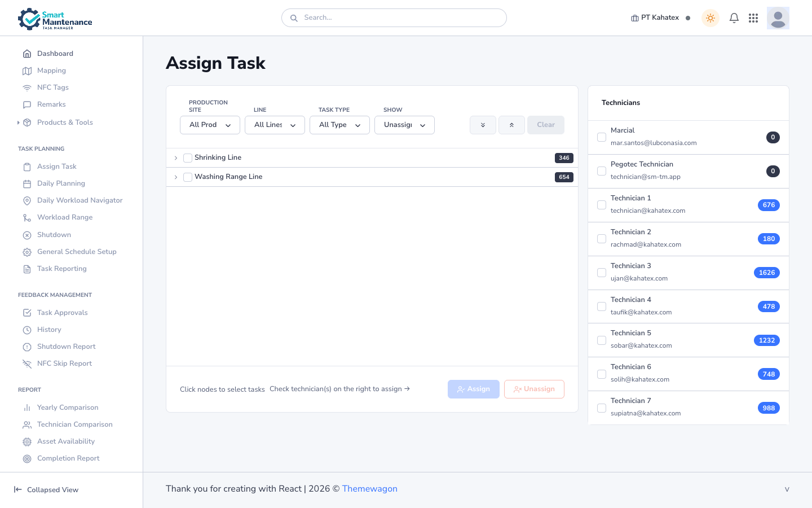The height and width of the screenshot is (508, 812).
Task: Click the collapse all double-chevron up button
Action: pyautogui.click(x=511, y=125)
